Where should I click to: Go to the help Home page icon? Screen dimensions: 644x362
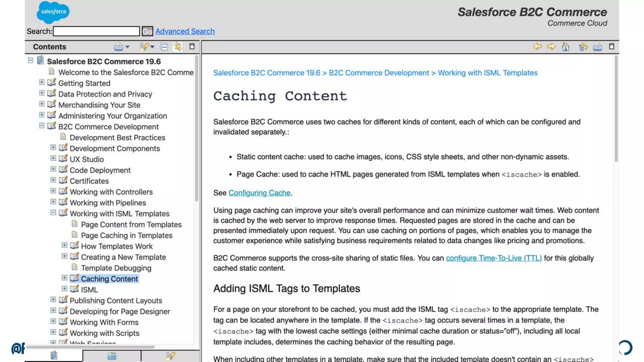(x=565, y=47)
